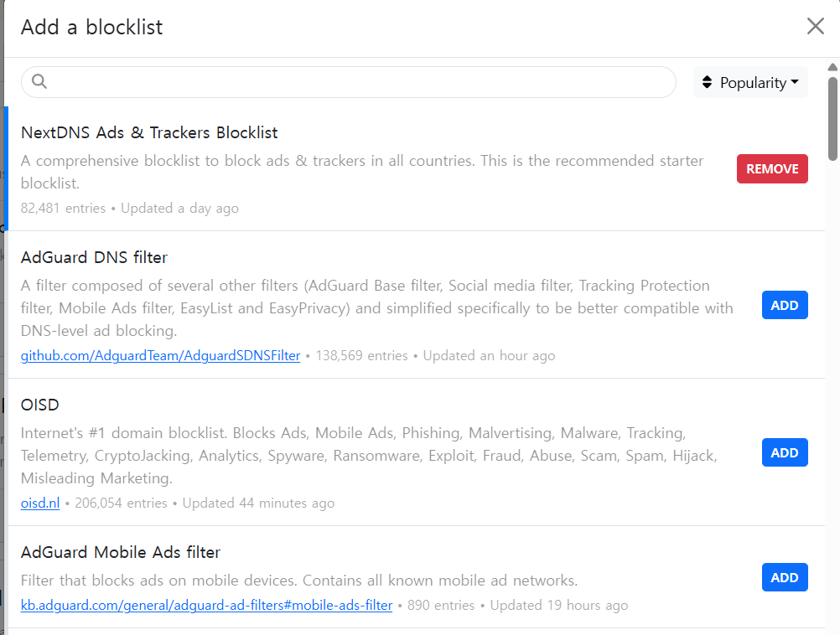This screenshot has width=840, height=635.
Task: Open the oisd.nl link
Action: [40, 503]
